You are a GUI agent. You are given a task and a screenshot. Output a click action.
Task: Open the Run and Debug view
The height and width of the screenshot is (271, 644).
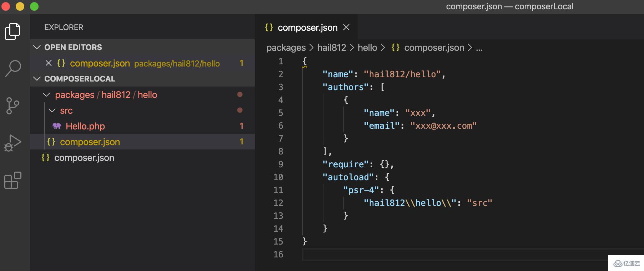point(13,143)
